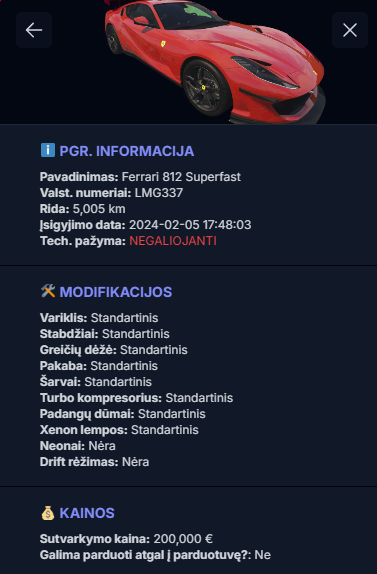Screen dimensions: 377x574
Task: Select the MODIFIKACIJOS section heading
Action: [x=116, y=292]
